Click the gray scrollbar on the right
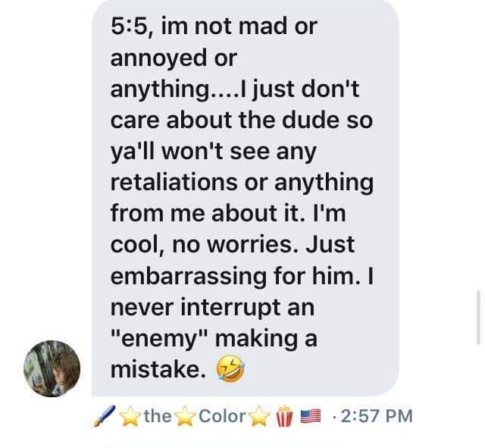 (478, 317)
